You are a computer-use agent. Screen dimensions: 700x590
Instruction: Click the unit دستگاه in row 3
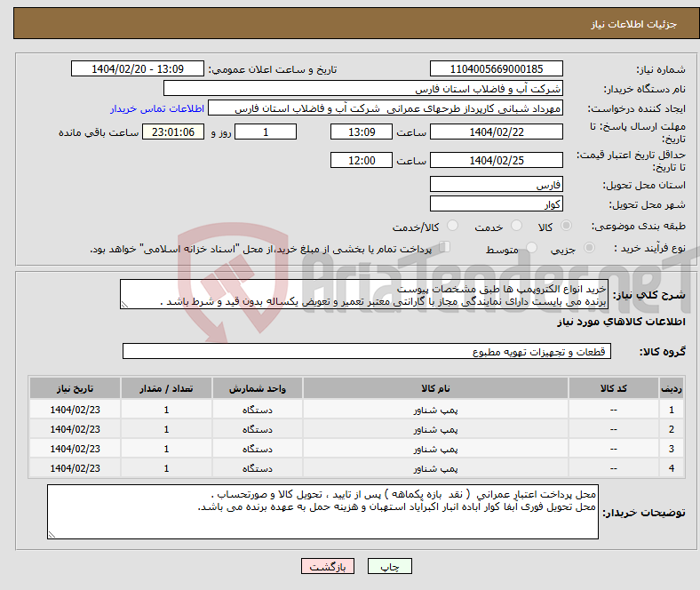258,449
